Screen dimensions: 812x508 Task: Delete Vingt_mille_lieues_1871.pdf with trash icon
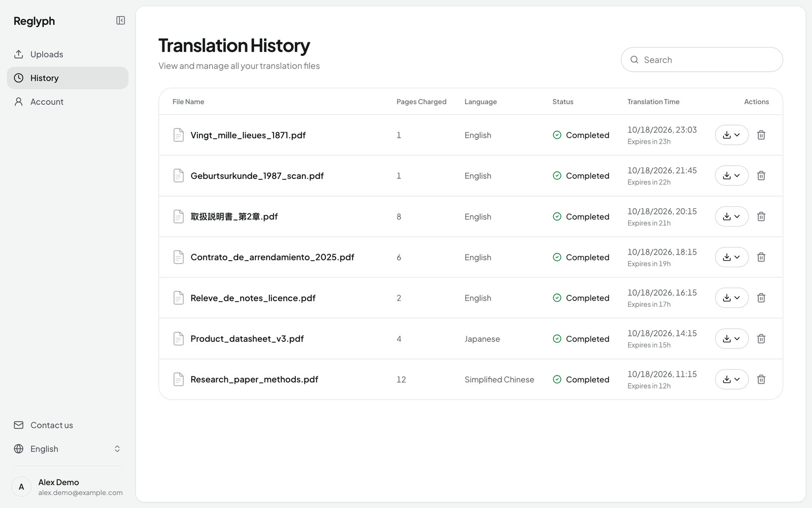pyautogui.click(x=761, y=135)
